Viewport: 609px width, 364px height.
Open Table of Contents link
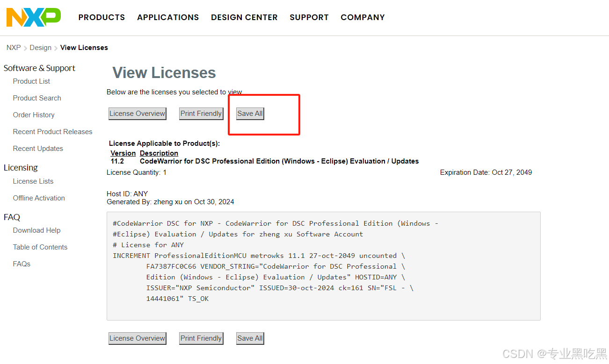click(x=40, y=247)
